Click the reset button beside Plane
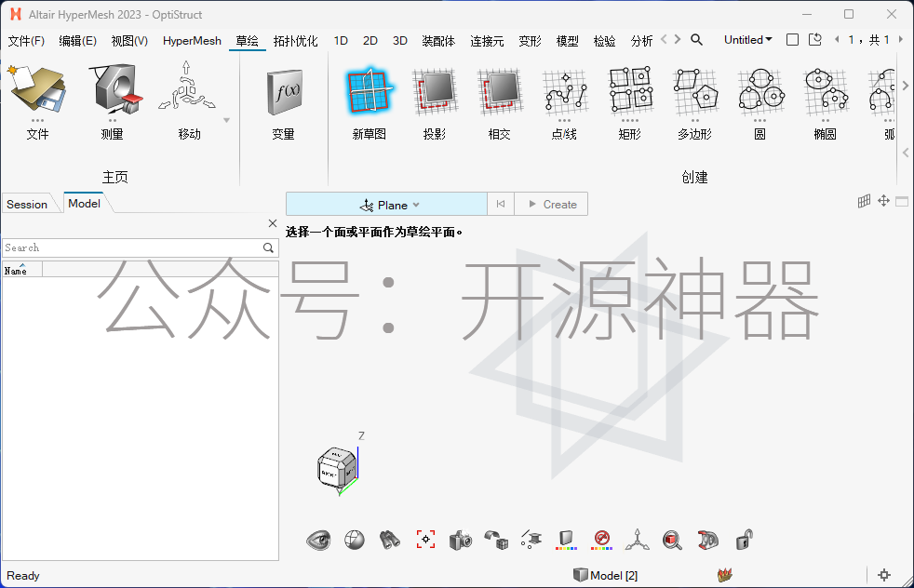 pyautogui.click(x=501, y=204)
